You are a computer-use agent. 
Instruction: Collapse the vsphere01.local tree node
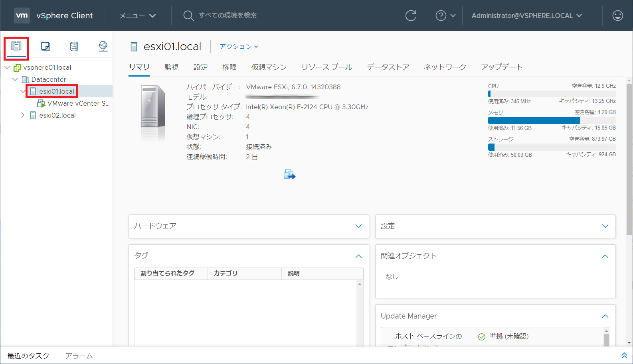[7, 67]
